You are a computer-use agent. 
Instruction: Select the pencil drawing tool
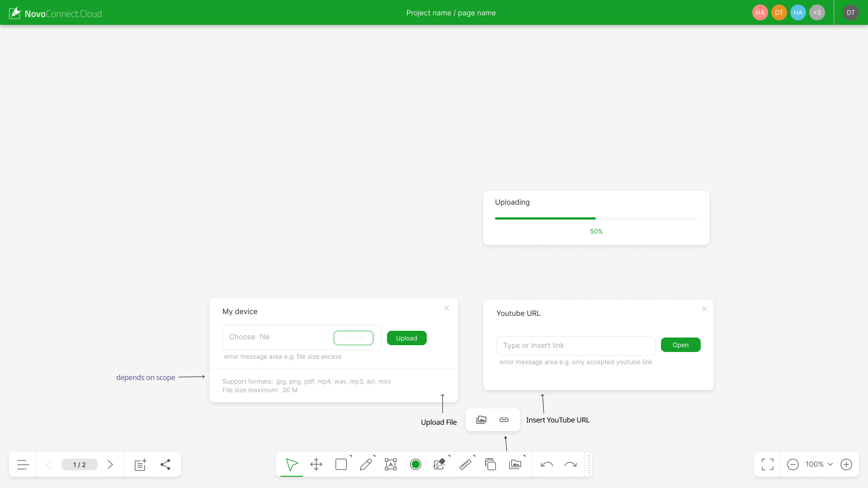pyautogui.click(x=366, y=464)
